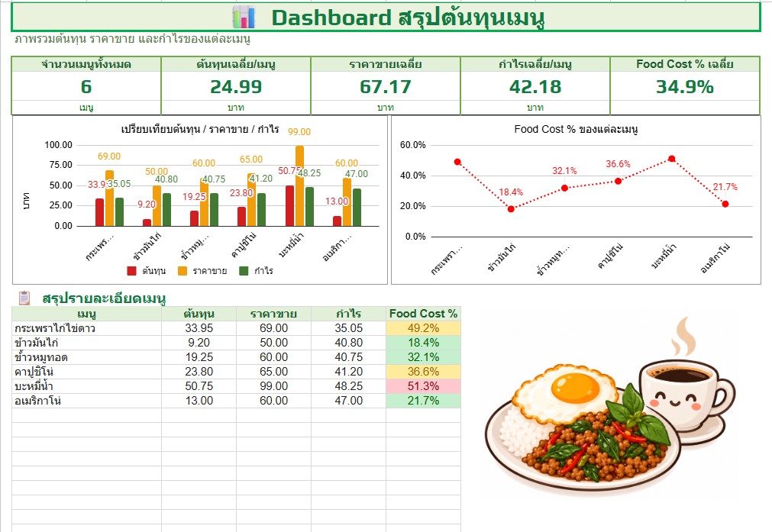772x532 pixels.
Task: Select the yellow 49.2% food cost cell
Action: (x=424, y=328)
